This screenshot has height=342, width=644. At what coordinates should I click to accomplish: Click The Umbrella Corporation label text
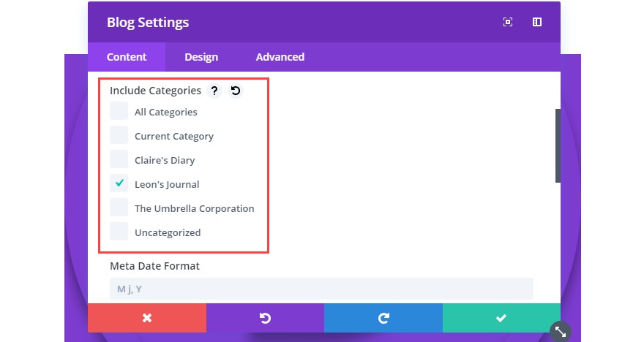194,209
